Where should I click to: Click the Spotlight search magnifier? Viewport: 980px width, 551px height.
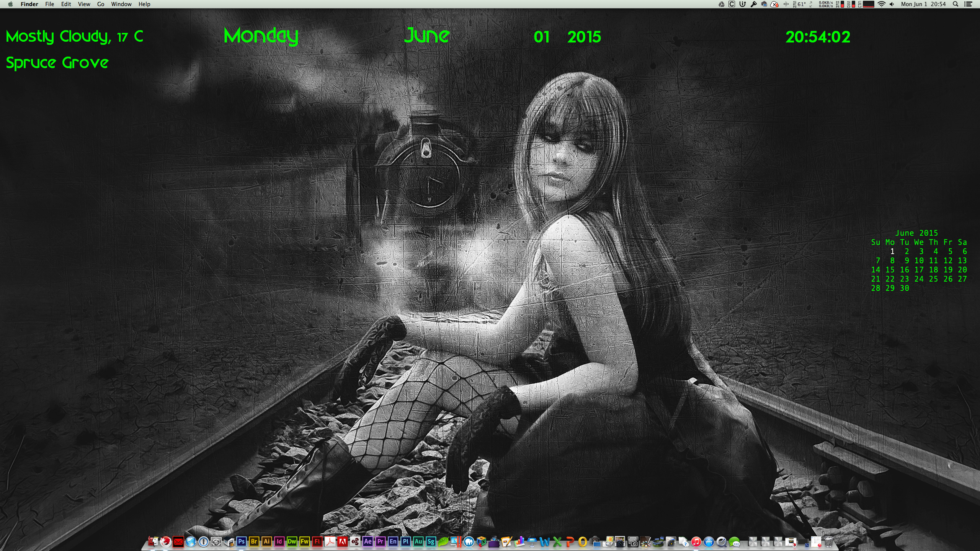(x=955, y=4)
